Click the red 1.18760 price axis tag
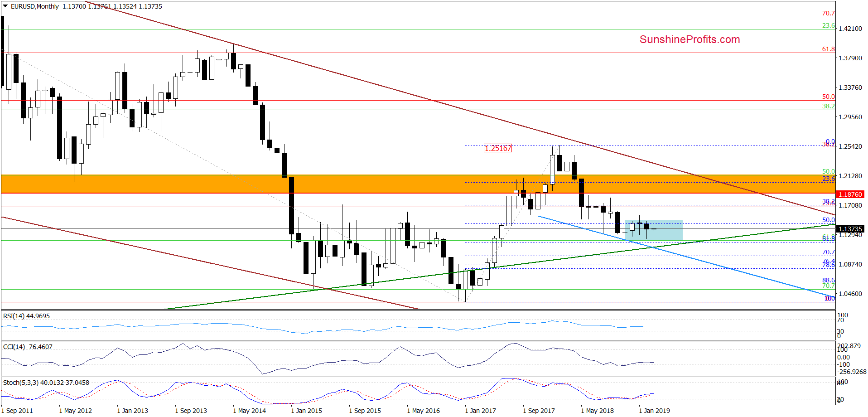The height and width of the screenshot is (417, 868). click(x=850, y=194)
